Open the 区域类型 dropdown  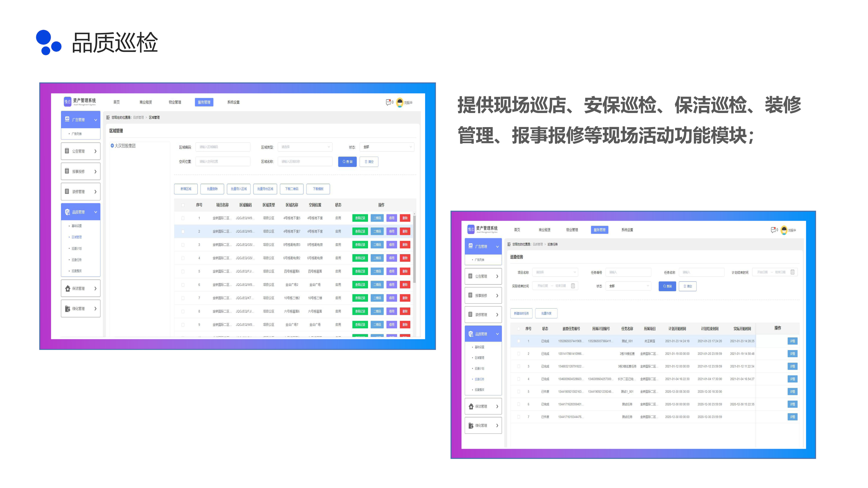305,147
